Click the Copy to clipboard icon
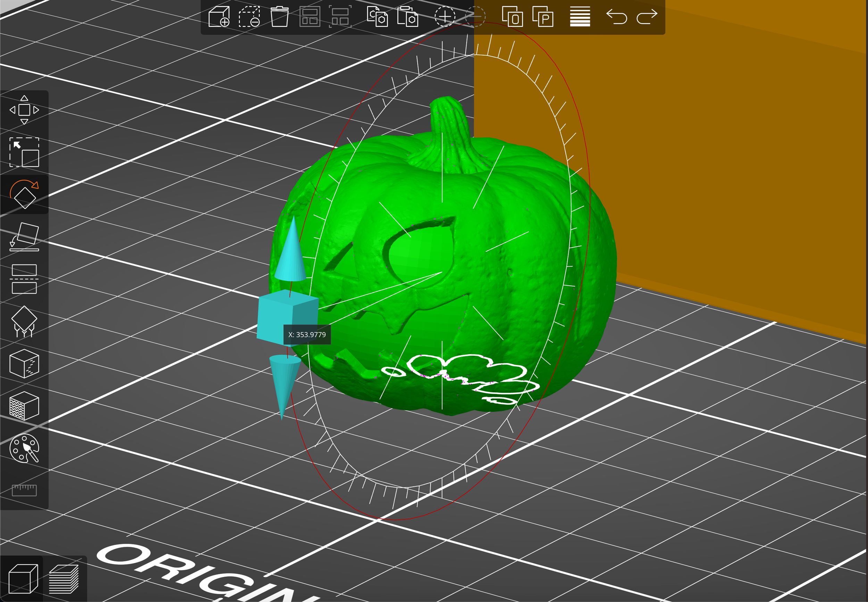The image size is (868, 602). click(377, 16)
